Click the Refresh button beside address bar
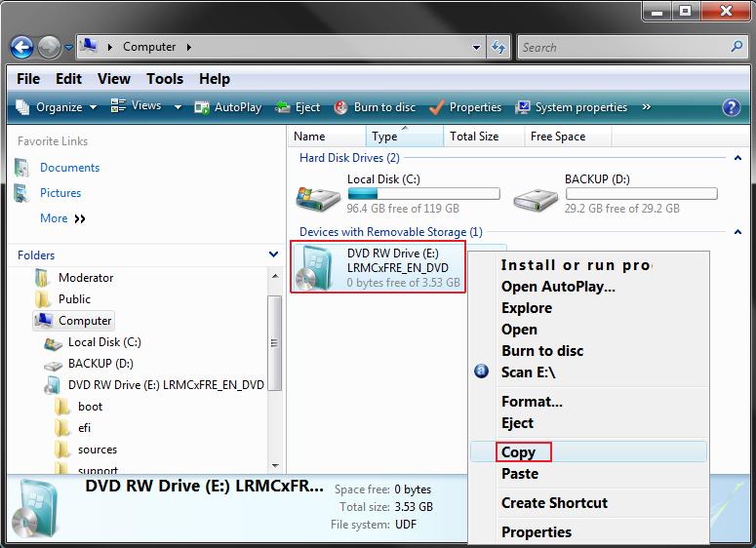This screenshot has height=548, width=756. point(498,47)
